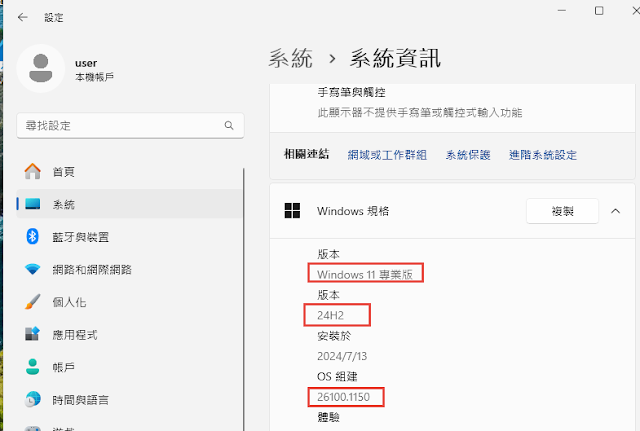Click the globe clock icon for 時間與語言
640x431 pixels.
click(32, 399)
